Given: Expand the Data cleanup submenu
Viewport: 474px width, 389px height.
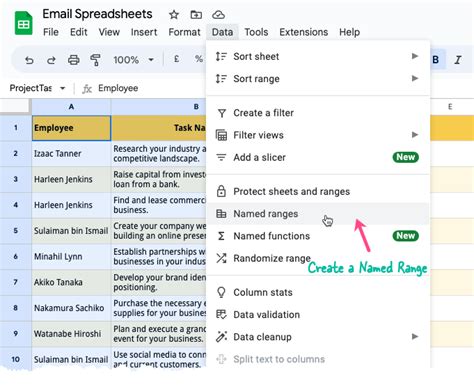Looking at the screenshot, I should tap(318, 337).
